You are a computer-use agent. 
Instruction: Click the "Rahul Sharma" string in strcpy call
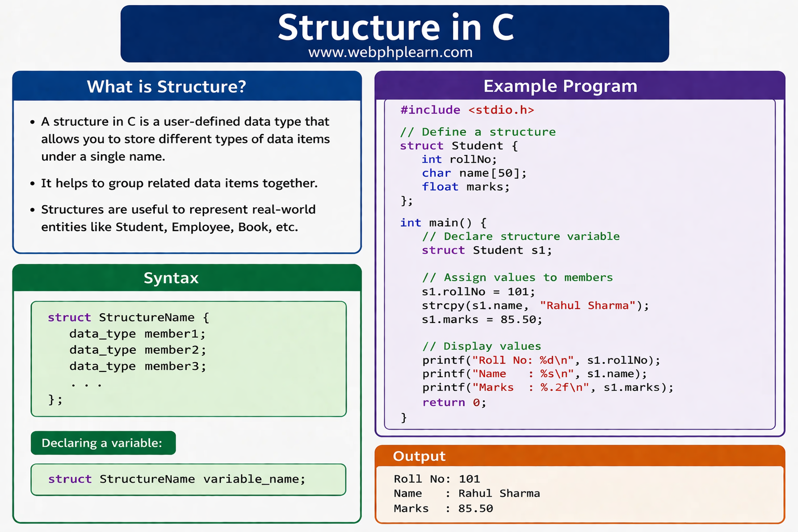click(587, 305)
